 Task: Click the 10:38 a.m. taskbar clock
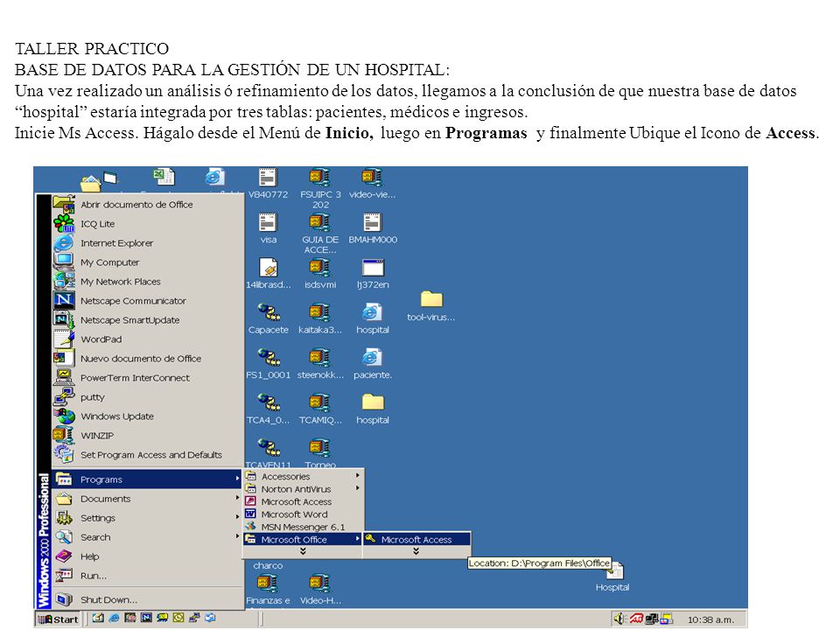710,619
